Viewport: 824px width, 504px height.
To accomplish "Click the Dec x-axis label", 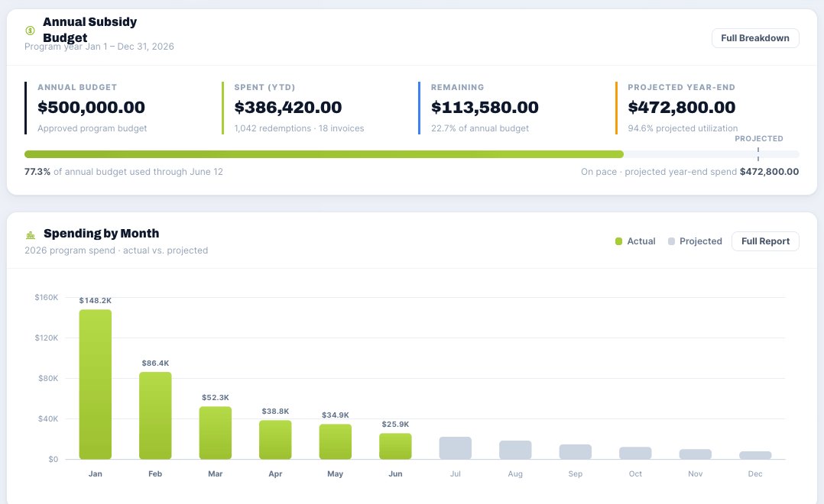I will pos(755,473).
